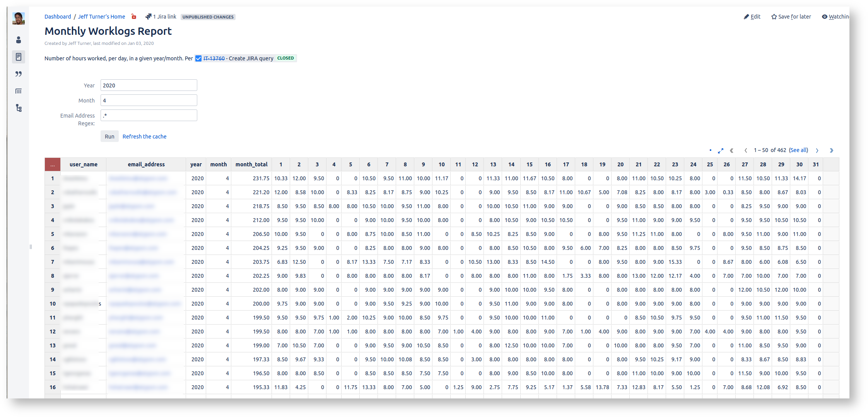Image resolution: width=868 pixels, height=417 pixels.
Task: Select the Pages icon in the sidebar
Action: 18,57
